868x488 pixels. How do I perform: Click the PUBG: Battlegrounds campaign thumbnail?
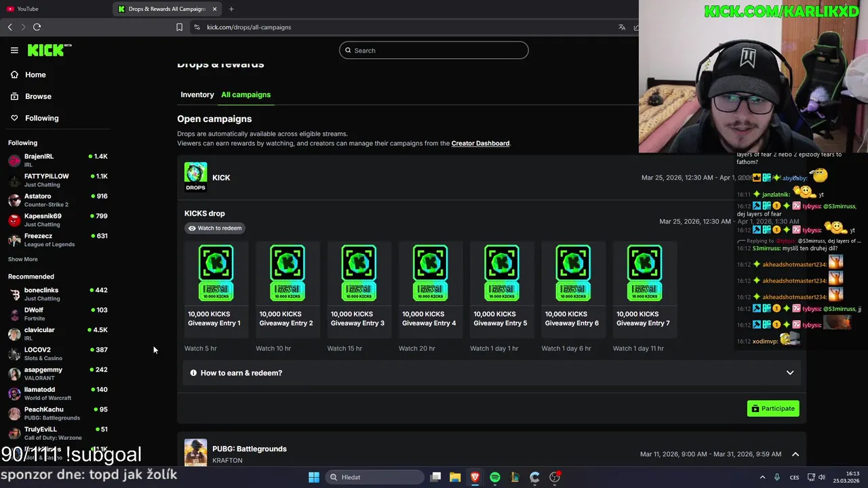pos(195,452)
